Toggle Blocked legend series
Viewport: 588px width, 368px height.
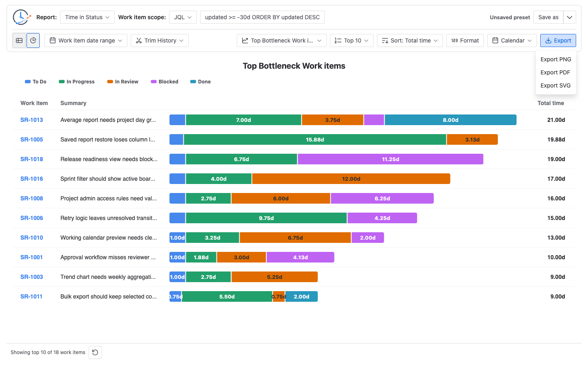[x=165, y=82]
